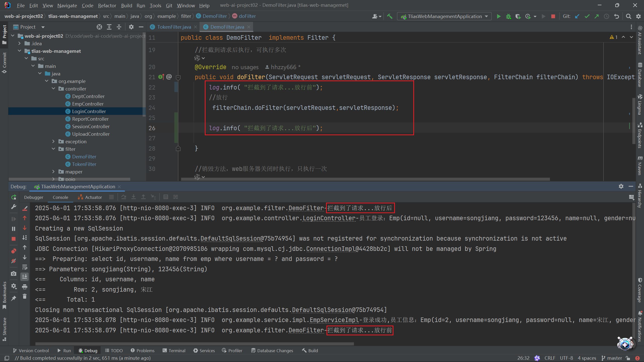This screenshot has width=644, height=362.
Task: Toggle soft-wrap in console output
Action: 25,267
